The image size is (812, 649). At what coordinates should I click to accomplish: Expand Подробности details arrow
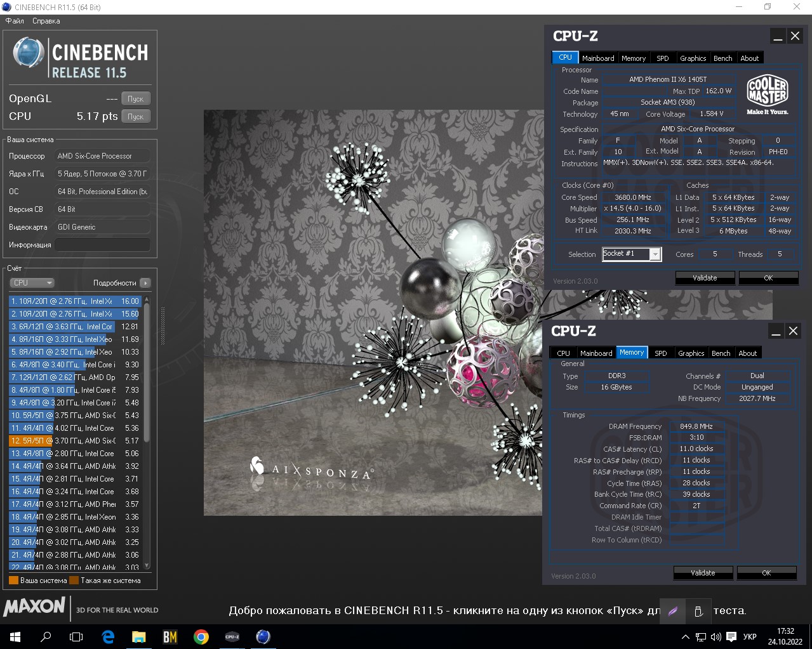click(145, 283)
